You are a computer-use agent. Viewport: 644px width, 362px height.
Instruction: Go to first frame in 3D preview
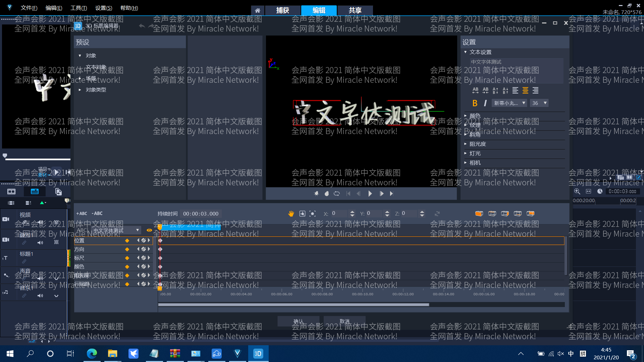coord(348,194)
